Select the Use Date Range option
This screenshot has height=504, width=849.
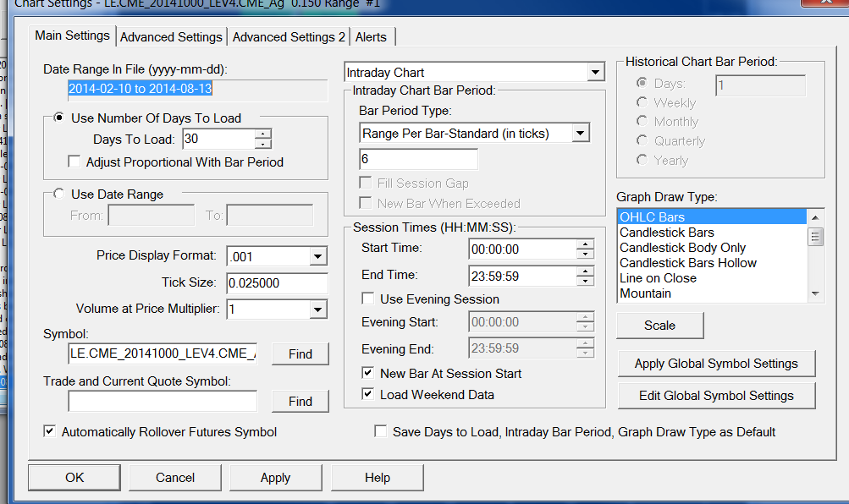point(58,194)
